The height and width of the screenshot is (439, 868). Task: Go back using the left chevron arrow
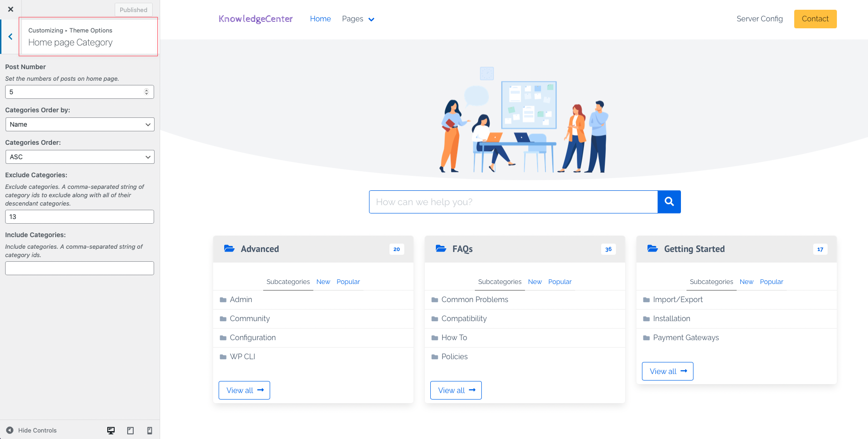(10, 37)
